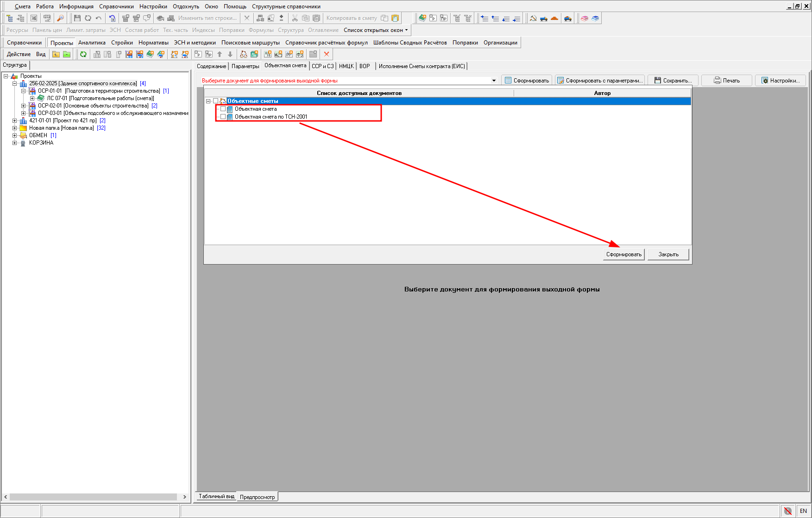Image resolution: width=812 pixels, height=518 pixels.
Task: Switch to the 'ССР и СЗ' tab
Action: [322, 66]
